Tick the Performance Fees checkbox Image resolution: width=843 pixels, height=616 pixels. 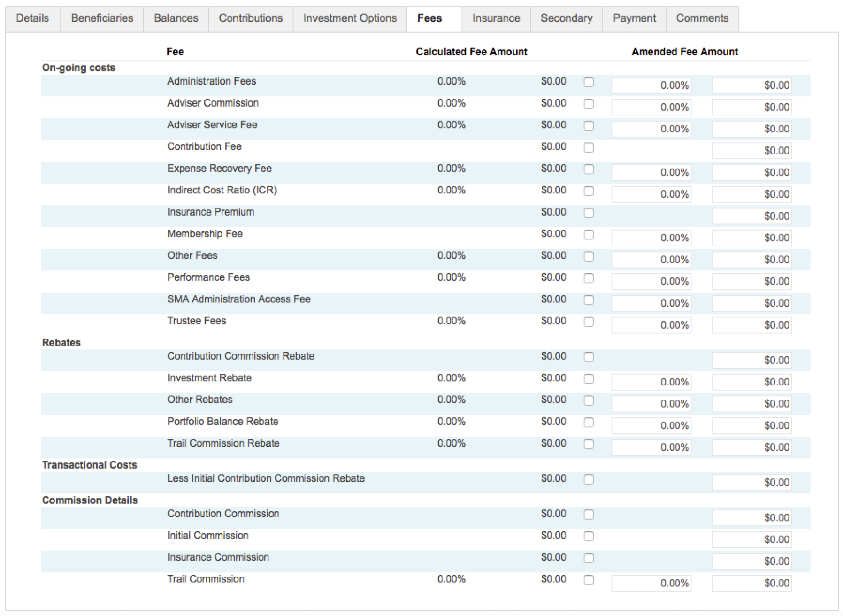tap(589, 278)
